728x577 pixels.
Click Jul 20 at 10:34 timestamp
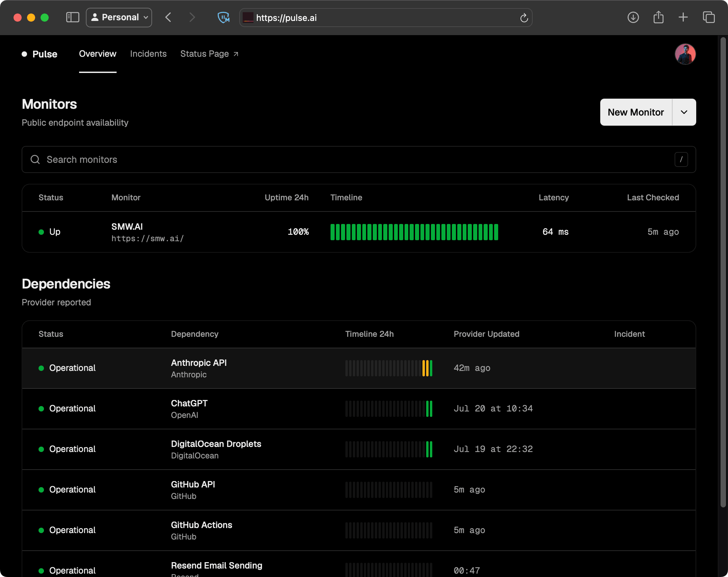493,408
